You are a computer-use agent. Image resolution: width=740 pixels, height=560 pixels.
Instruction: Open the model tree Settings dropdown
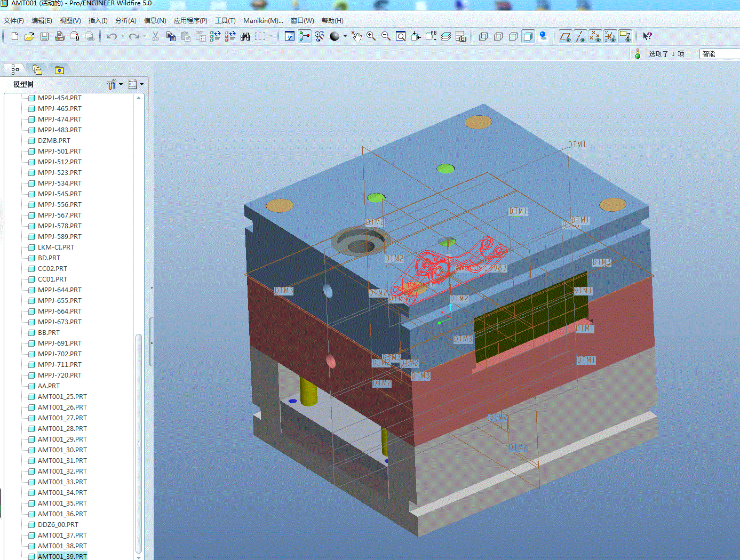[x=115, y=84]
